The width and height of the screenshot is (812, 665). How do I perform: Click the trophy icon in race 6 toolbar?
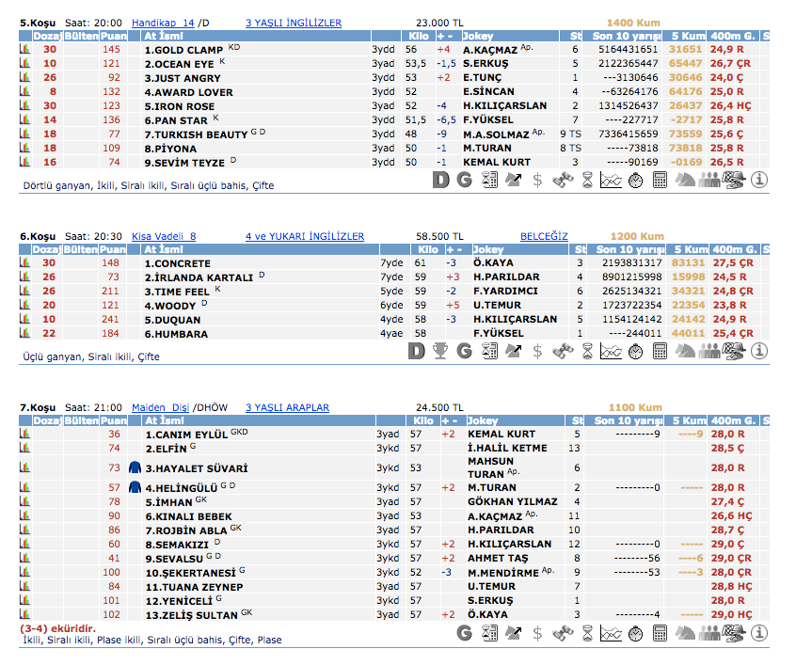coord(439,351)
